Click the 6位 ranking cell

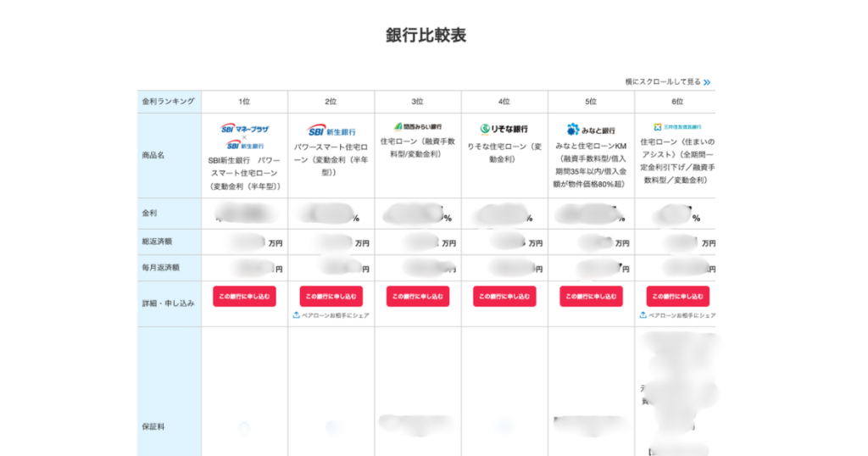point(676,102)
